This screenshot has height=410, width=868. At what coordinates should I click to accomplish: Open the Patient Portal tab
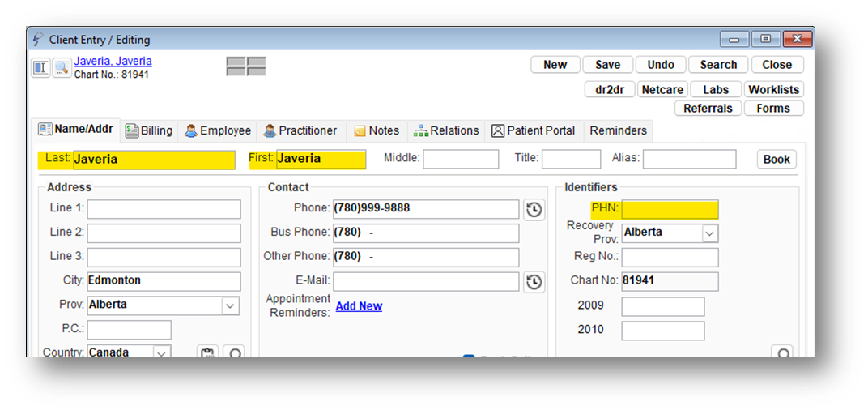click(534, 130)
